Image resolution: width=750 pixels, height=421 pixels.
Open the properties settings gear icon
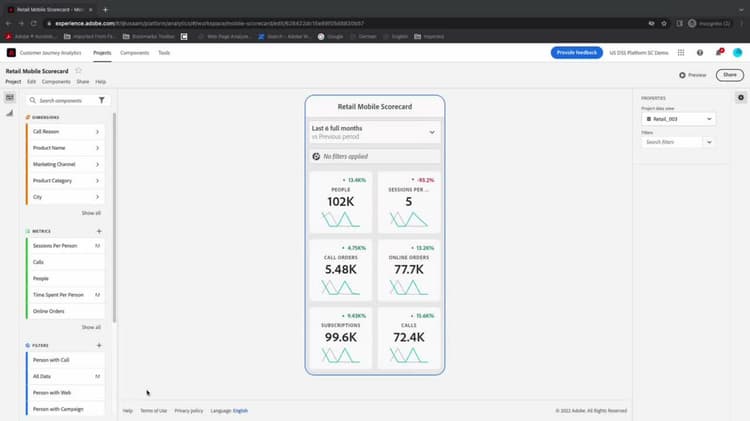coord(741,98)
